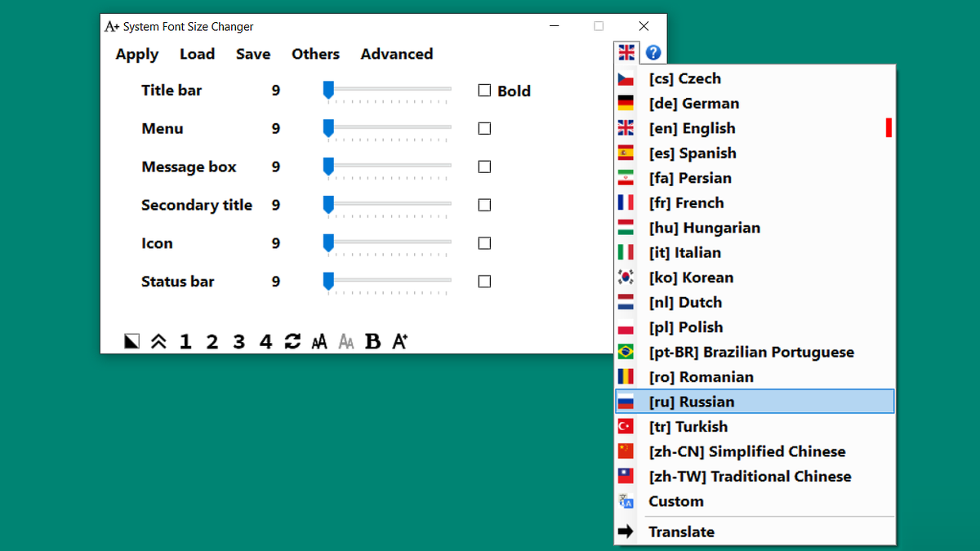Toggle bold checkbox for Icon row
The image size is (980, 551).
pos(484,243)
